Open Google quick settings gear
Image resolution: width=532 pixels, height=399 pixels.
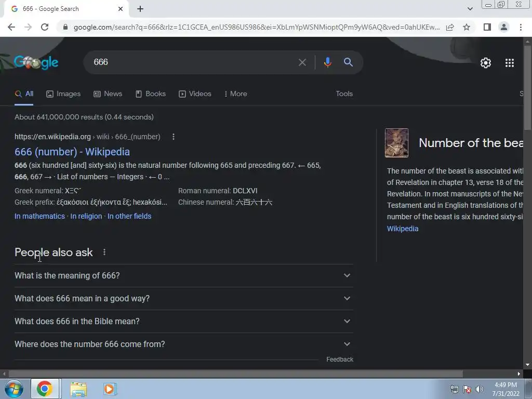pyautogui.click(x=486, y=63)
